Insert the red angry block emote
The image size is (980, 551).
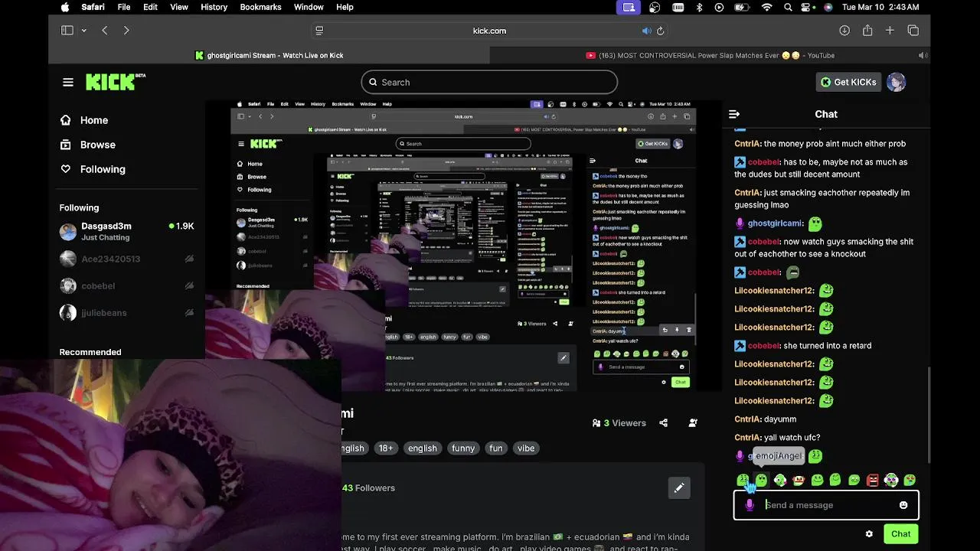pyautogui.click(x=873, y=480)
